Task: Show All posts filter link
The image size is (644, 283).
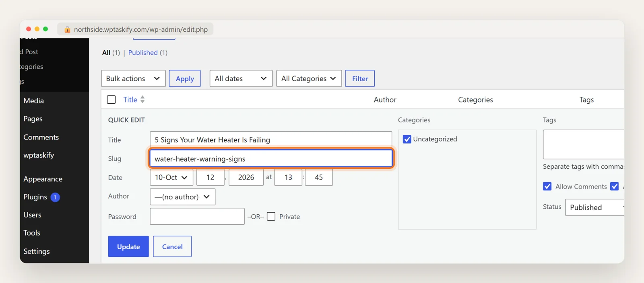Action: 106,53
